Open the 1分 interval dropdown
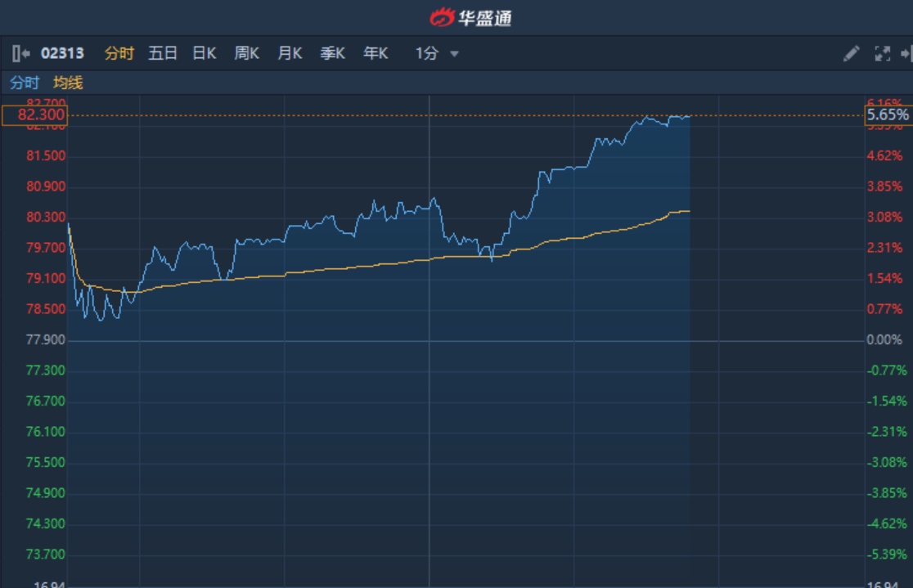Viewport: 913px width, 588px height. pos(437,54)
